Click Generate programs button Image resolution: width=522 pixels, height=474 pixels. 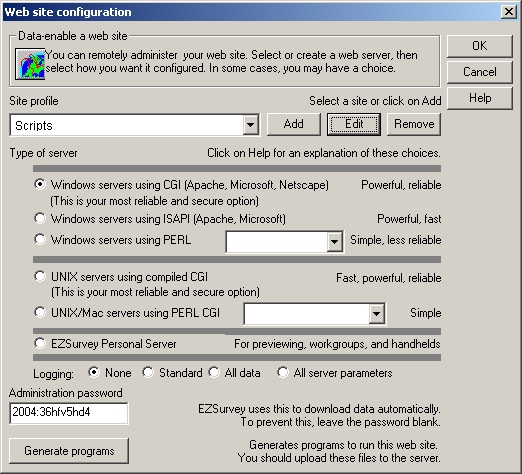pyautogui.click(x=69, y=451)
